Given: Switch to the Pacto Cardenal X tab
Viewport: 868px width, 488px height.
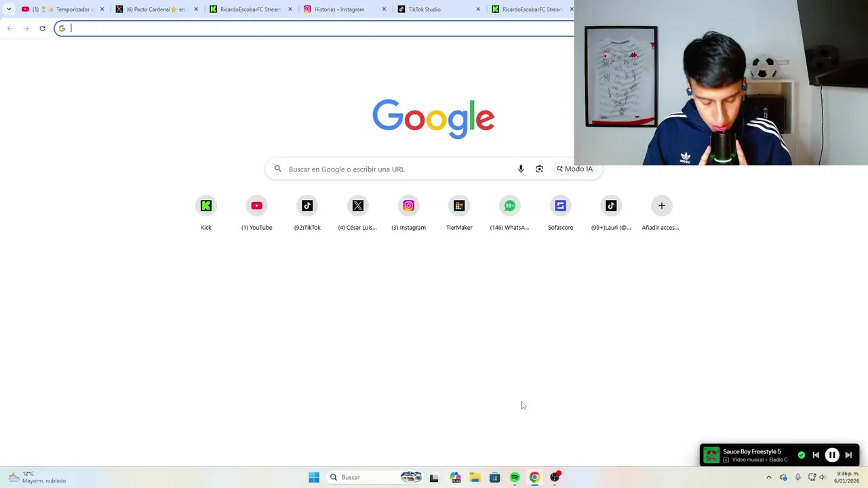Looking at the screenshot, I should coord(156,9).
